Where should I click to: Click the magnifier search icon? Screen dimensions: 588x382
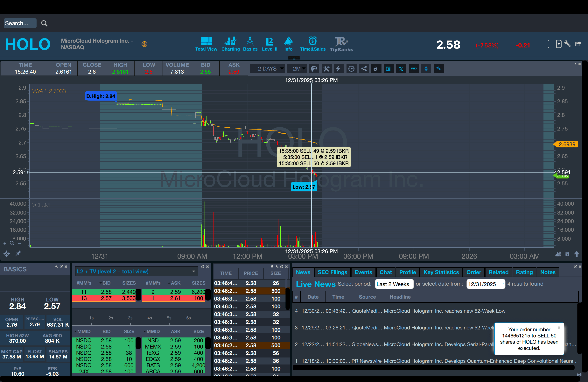[x=44, y=23]
